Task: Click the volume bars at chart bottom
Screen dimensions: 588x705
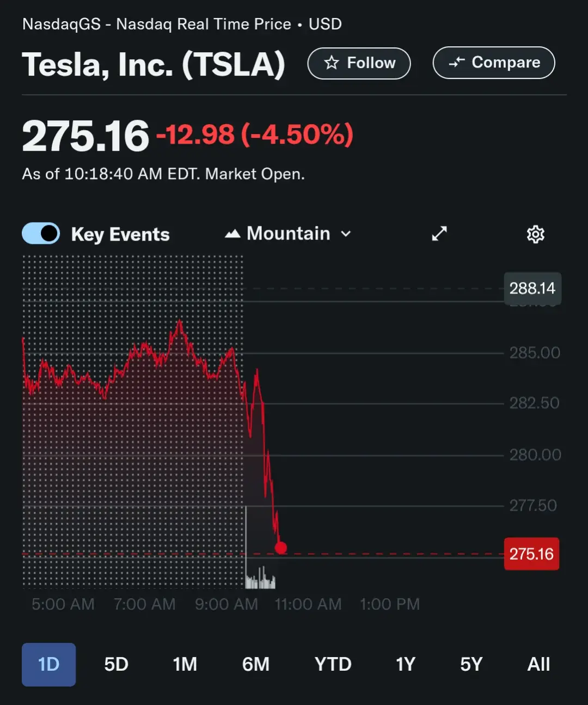Action: [x=260, y=578]
